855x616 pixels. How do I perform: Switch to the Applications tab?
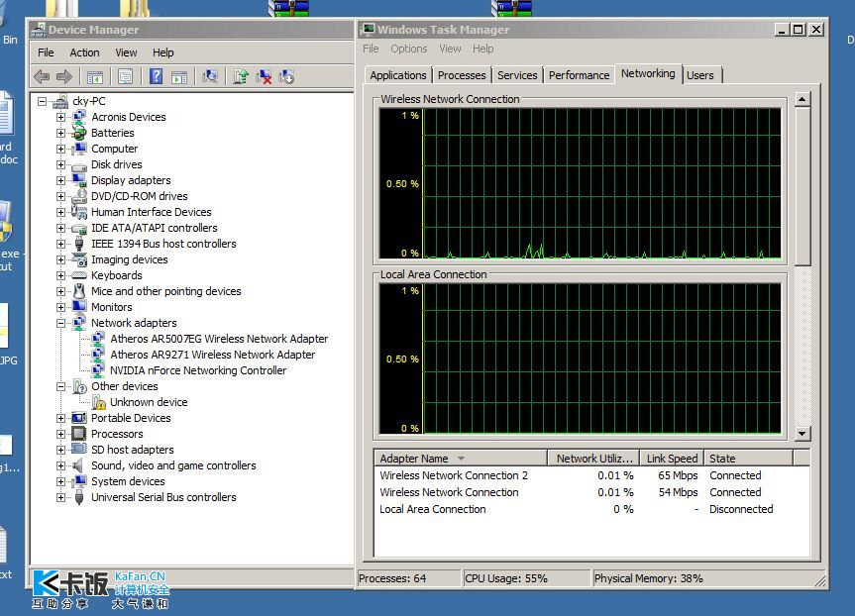(398, 75)
